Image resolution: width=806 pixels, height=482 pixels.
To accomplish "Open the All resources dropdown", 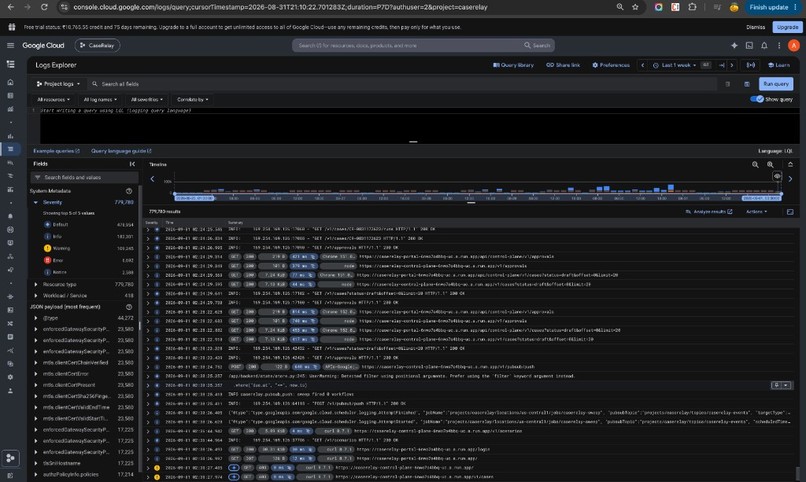I will click(x=53, y=100).
